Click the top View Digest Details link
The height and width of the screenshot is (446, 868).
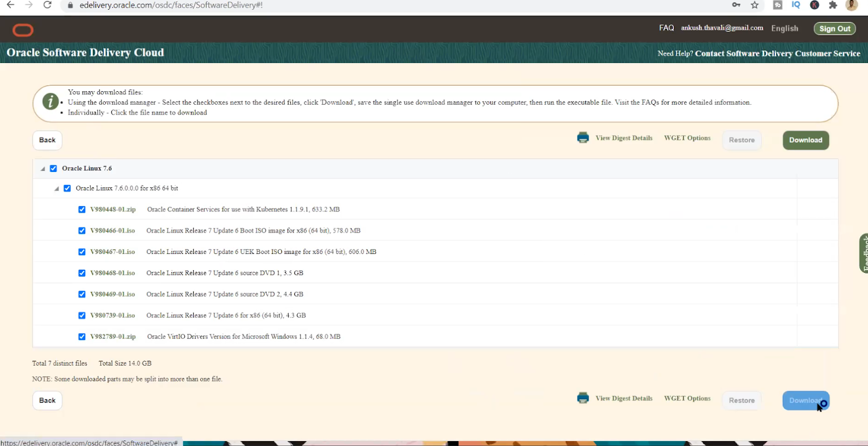[624, 138]
